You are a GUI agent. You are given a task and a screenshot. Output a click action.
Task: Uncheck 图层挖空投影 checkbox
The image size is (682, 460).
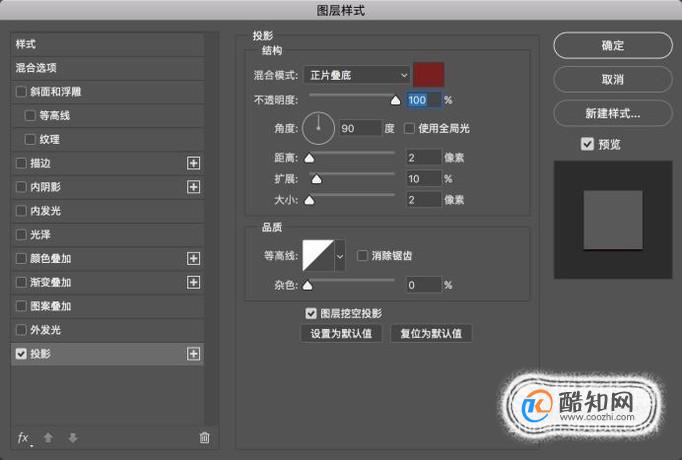click(x=311, y=313)
